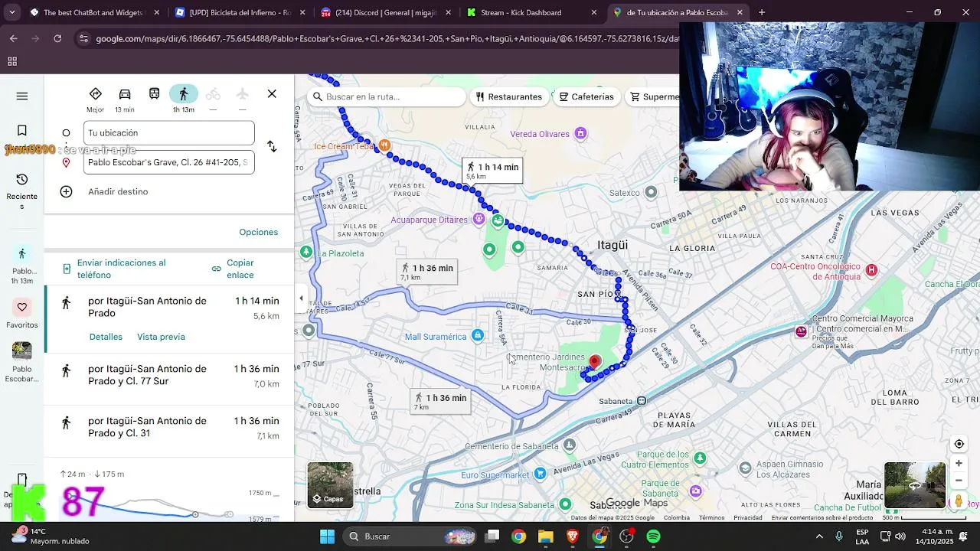This screenshot has width=980, height=551.
Task: Click taskbar Buscar search box
Action: [410, 536]
